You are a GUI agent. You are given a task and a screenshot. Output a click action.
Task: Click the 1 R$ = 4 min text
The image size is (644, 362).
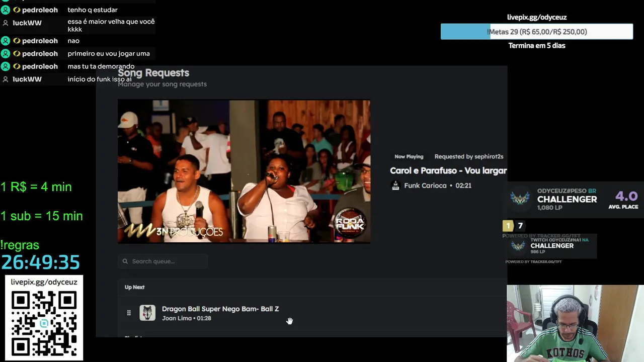(36, 187)
